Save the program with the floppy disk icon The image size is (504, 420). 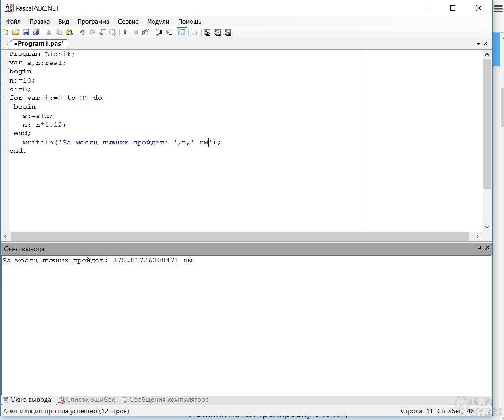(26, 32)
